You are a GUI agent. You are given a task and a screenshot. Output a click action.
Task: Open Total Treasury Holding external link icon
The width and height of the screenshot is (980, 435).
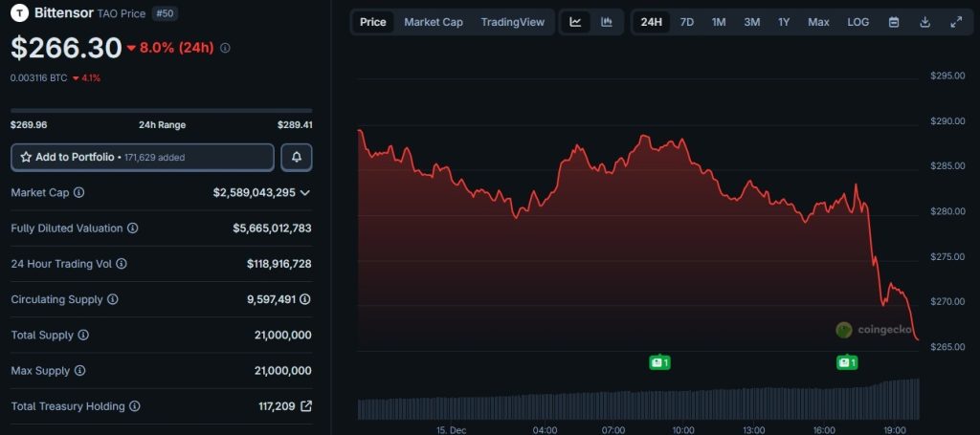[x=306, y=406]
